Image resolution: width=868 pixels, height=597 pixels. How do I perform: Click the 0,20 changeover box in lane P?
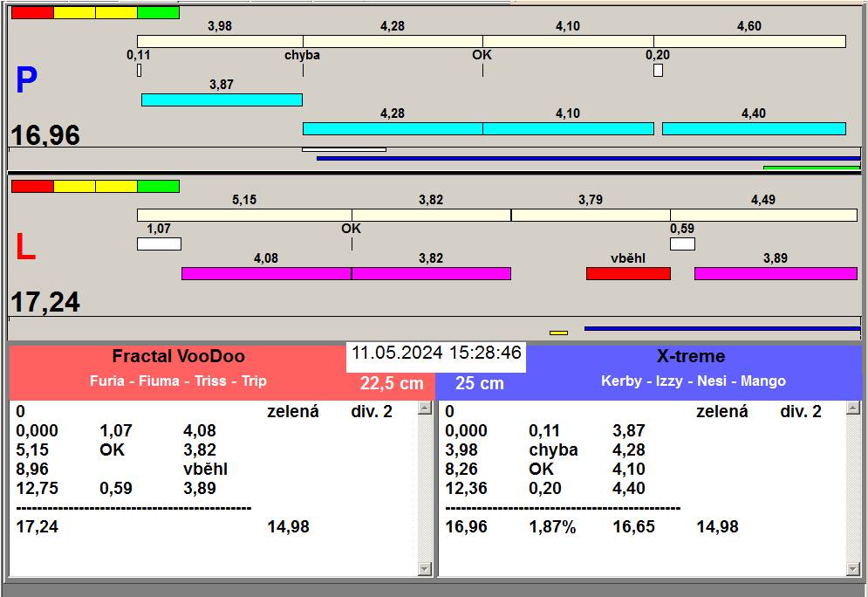tap(658, 71)
